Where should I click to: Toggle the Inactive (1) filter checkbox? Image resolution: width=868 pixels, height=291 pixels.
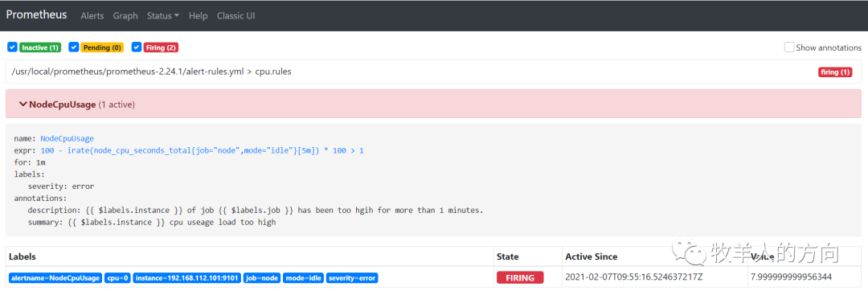(12, 47)
